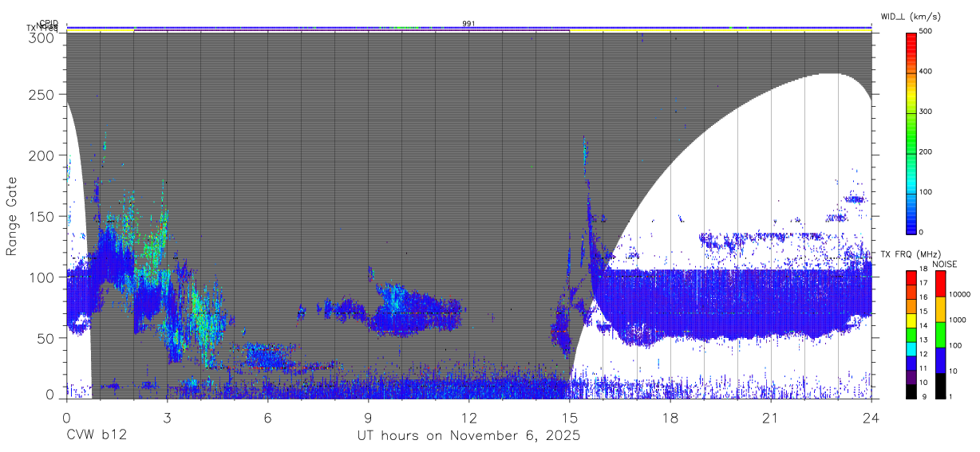Click the 12 label on the TX FRQ legend

tap(923, 355)
